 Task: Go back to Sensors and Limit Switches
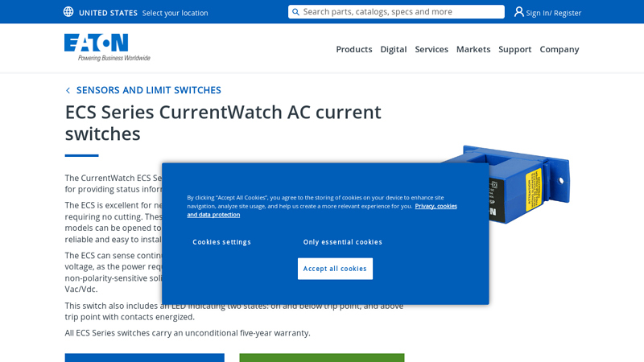(149, 90)
